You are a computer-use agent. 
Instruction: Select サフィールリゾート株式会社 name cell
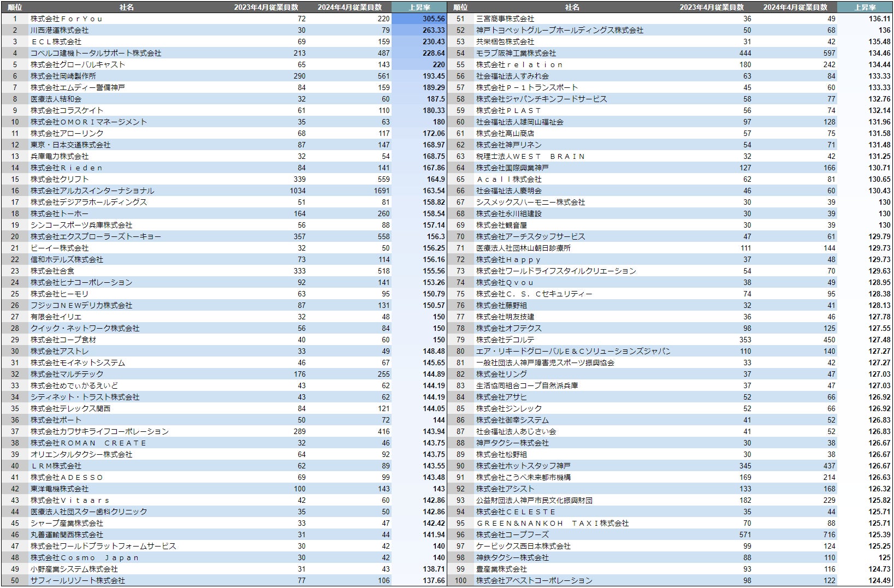(x=78, y=580)
